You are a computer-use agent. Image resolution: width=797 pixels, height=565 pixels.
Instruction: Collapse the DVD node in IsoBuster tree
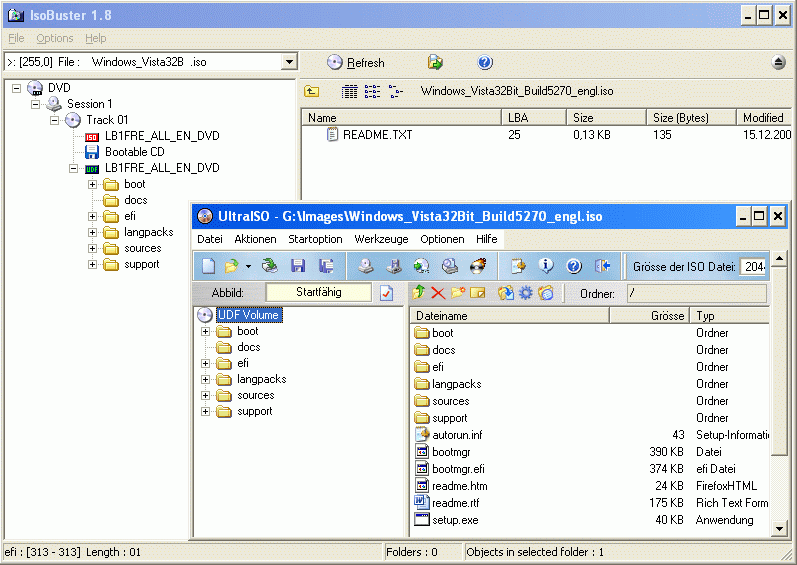tap(16, 88)
